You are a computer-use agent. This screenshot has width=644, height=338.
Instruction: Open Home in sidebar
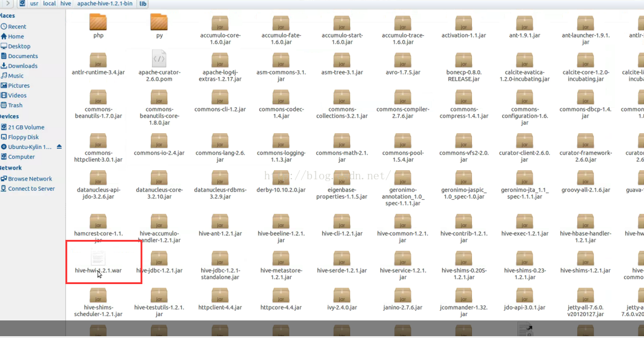16,36
